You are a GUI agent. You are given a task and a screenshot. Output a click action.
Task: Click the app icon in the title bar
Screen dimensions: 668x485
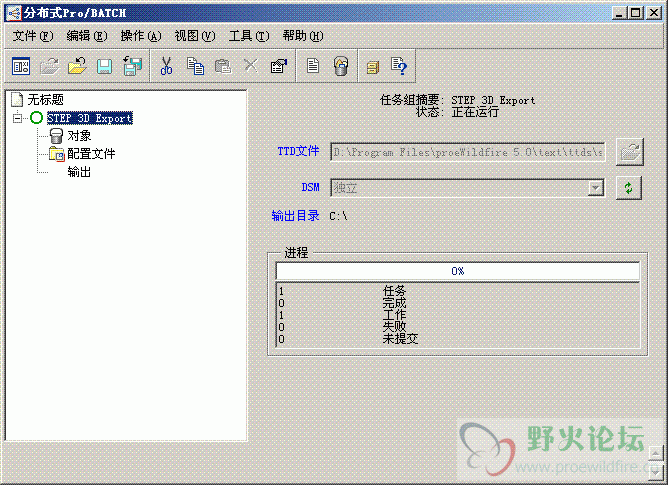pyautogui.click(x=14, y=13)
